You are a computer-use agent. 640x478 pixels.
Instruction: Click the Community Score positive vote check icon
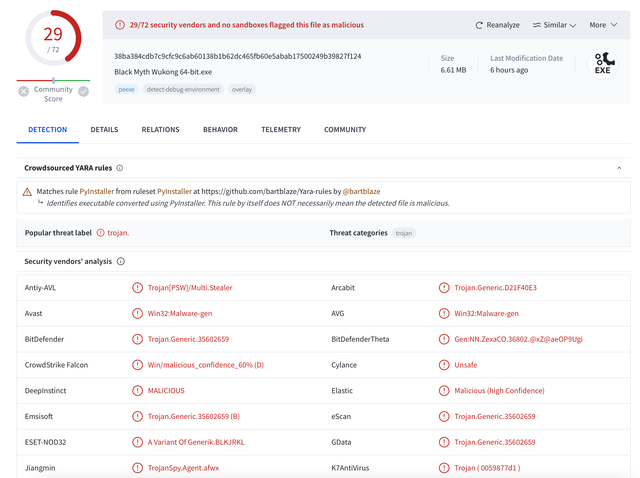[x=84, y=91]
